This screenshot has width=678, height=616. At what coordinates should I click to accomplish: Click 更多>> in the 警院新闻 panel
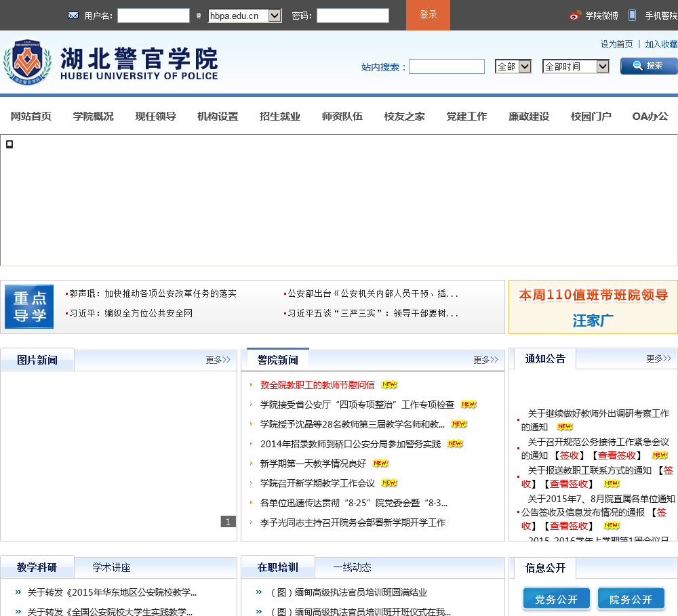[x=485, y=360]
